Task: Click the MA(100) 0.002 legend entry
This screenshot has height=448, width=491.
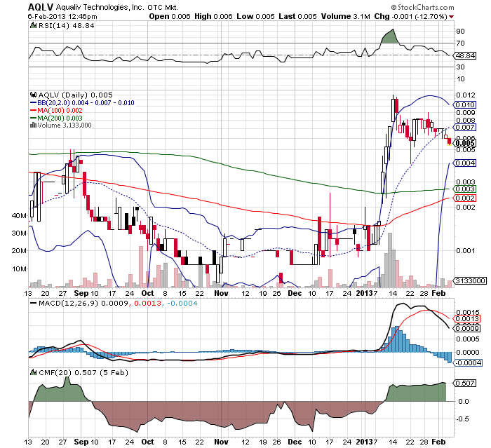Action: [x=56, y=111]
